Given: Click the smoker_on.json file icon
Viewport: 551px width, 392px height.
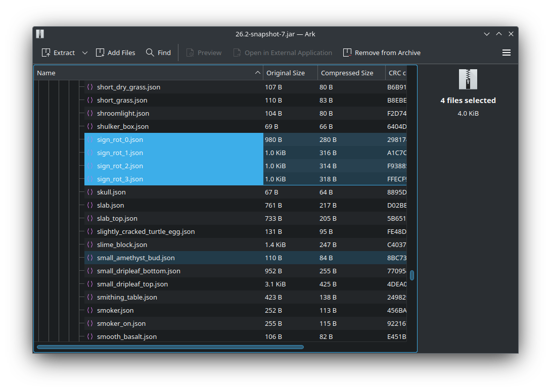Looking at the screenshot, I should 90,323.
